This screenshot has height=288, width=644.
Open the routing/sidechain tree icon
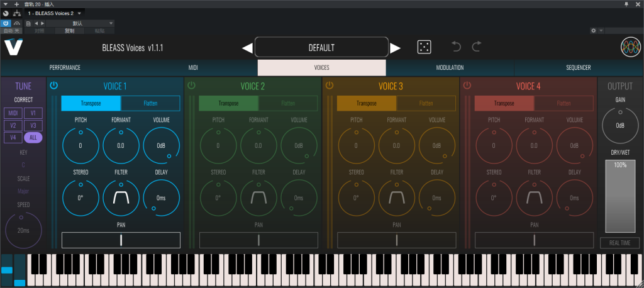point(17,14)
